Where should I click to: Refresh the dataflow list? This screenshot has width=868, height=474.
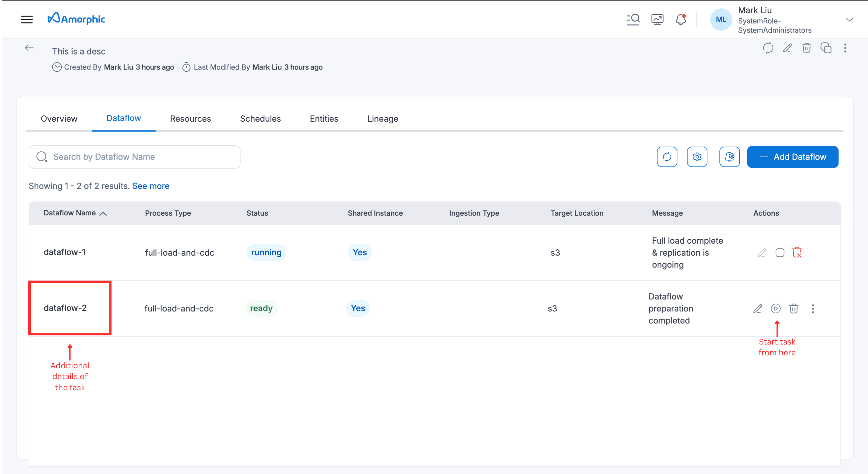(x=667, y=157)
